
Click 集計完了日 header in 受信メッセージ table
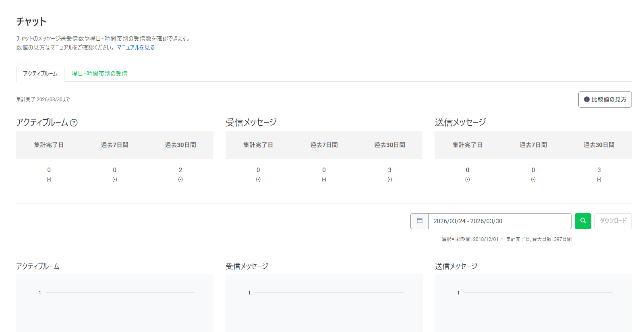pos(258,145)
